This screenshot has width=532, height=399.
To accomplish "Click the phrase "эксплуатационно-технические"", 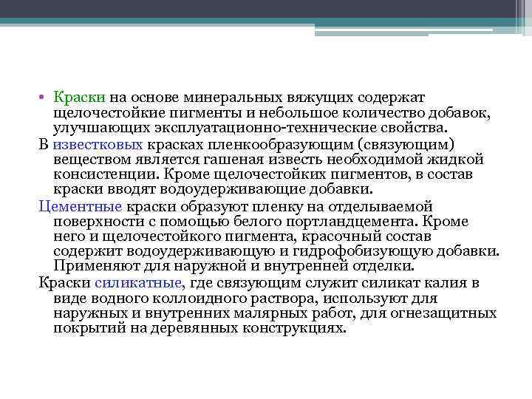I will tap(265, 128).
